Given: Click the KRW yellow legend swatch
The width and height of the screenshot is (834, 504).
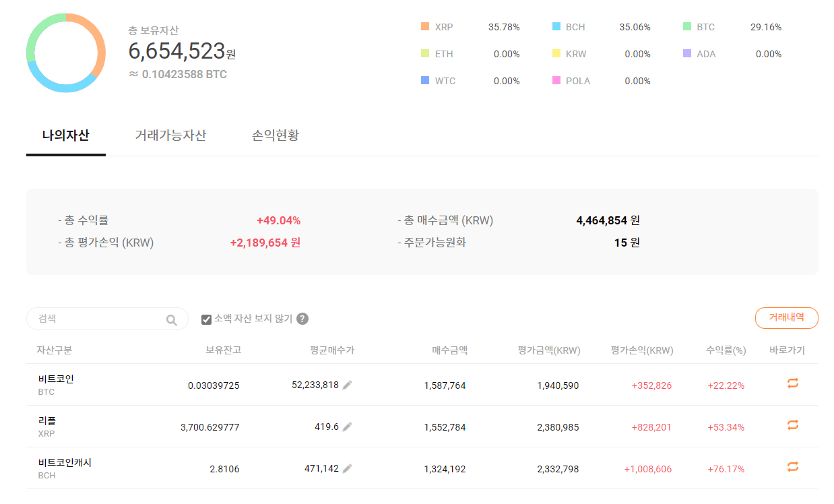Looking at the screenshot, I should (x=556, y=54).
